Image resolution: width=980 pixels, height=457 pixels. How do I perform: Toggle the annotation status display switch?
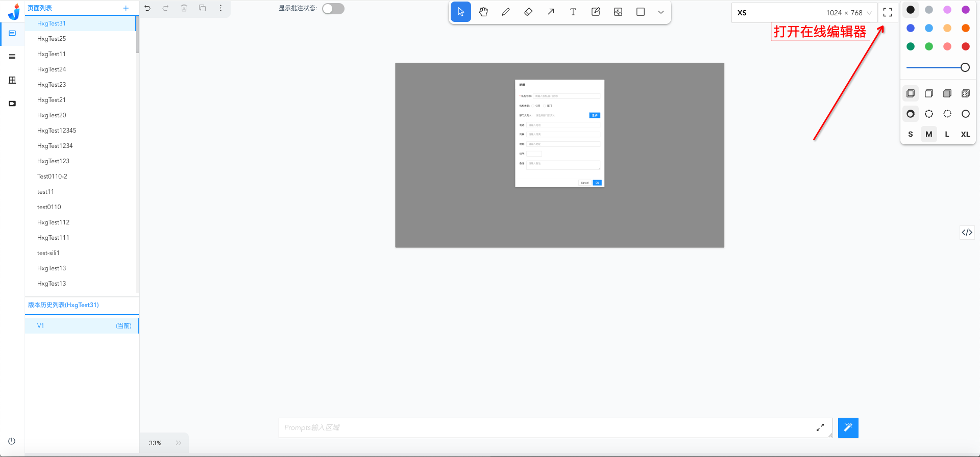click(x=333, y=9)
